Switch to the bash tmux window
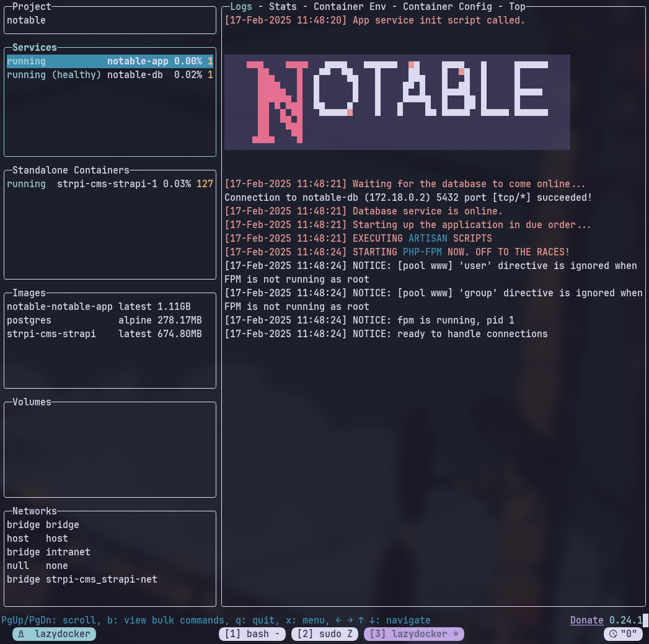Image resolution: width=649 pixels, height=644 pixels. click(252, 633)
